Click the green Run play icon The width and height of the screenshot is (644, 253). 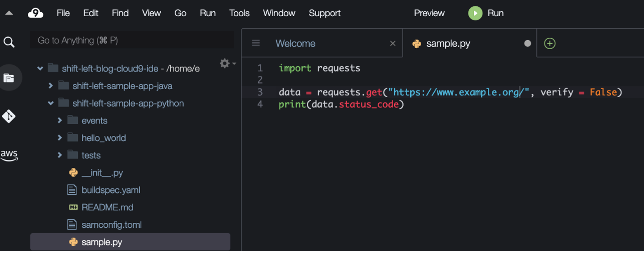point(475,13)
